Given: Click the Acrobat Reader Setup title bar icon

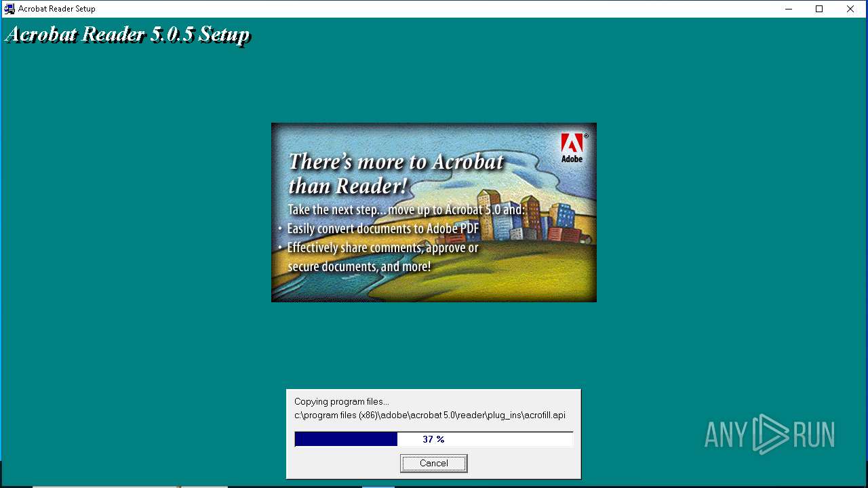Looking at the screenshot, I should (9, 9).
